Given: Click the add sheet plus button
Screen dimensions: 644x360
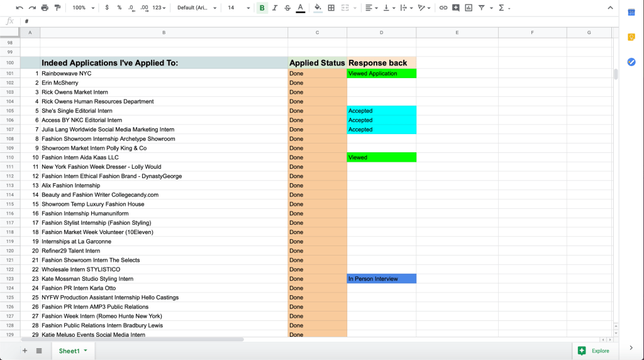Looking at the screenshot, I should click(x=25, y=351).
